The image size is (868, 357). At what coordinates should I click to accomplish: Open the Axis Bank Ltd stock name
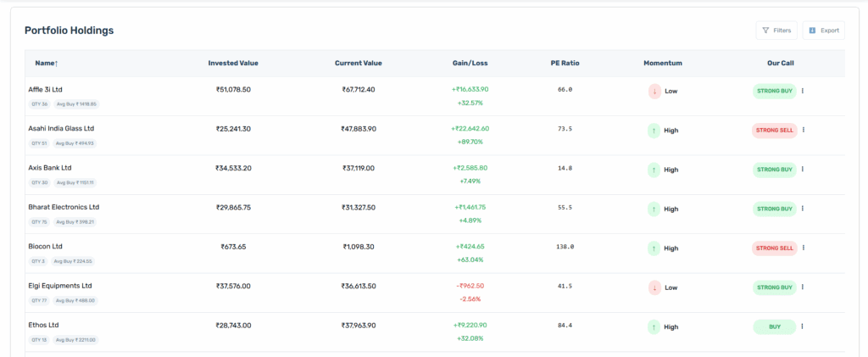50,168
